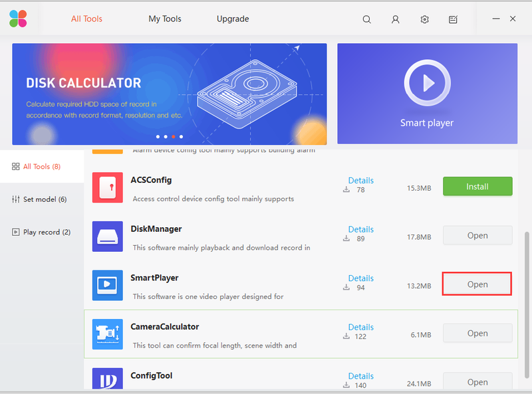Select All Tools (8) in sidebar
The height and width of the screenshot is (394, 532).
(42, 167)
